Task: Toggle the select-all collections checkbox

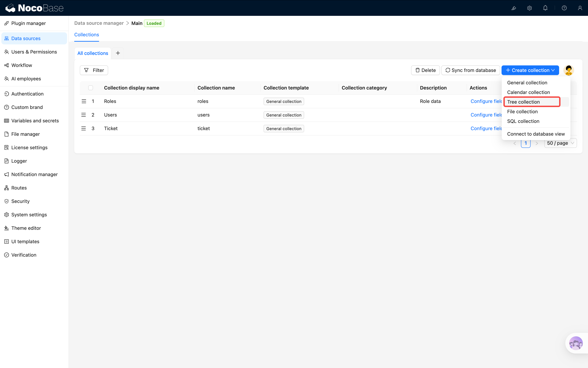Action: pos(91,88)
